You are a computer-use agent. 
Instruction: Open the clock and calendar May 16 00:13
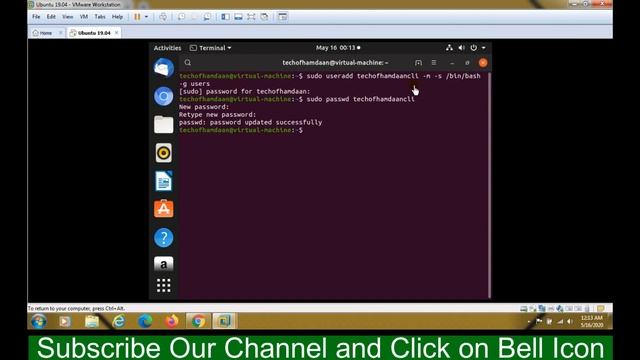[x=338, y=48]
